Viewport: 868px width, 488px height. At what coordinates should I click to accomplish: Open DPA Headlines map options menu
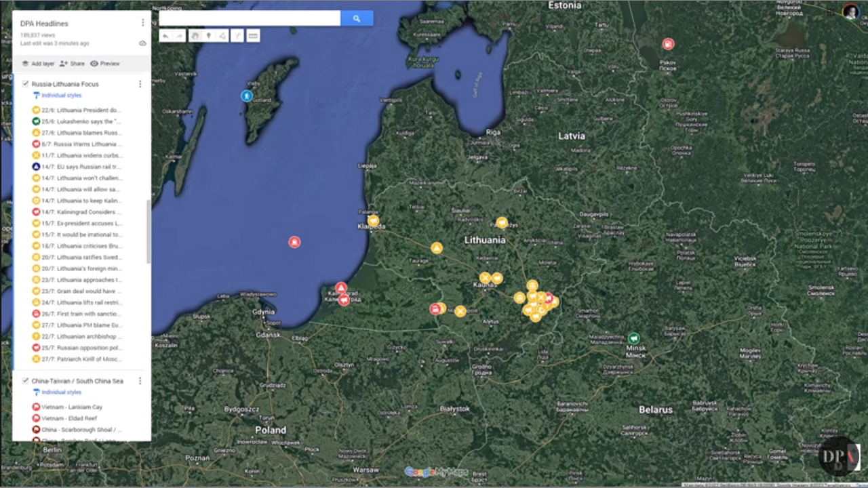tap(142, 23)
